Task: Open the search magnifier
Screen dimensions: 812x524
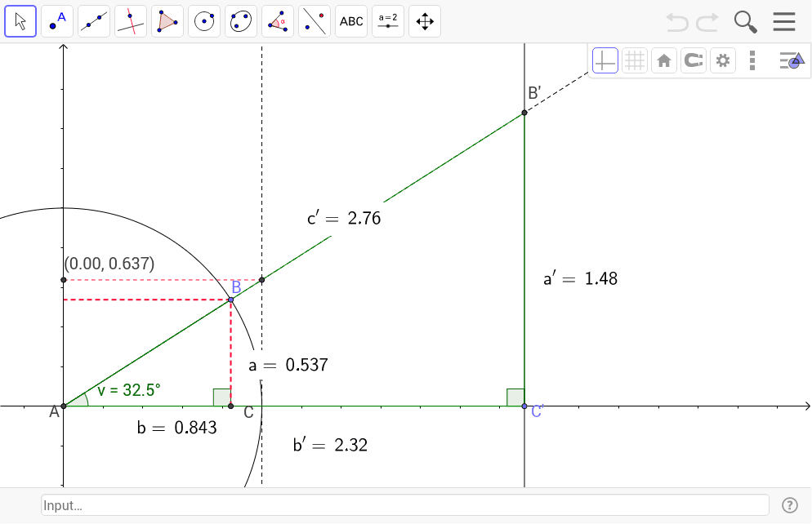Action: [746, 22]
